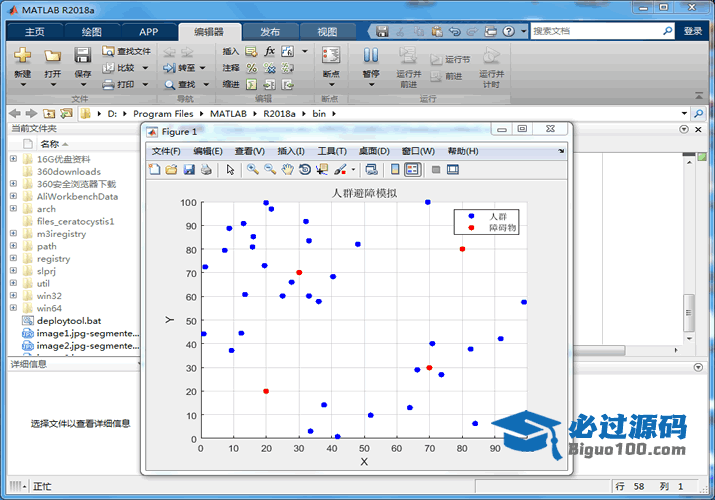Viewport: 715px width, 500px height.
Task: Click Run and Advance (运行并前进) icon
Action: [408, 55]
